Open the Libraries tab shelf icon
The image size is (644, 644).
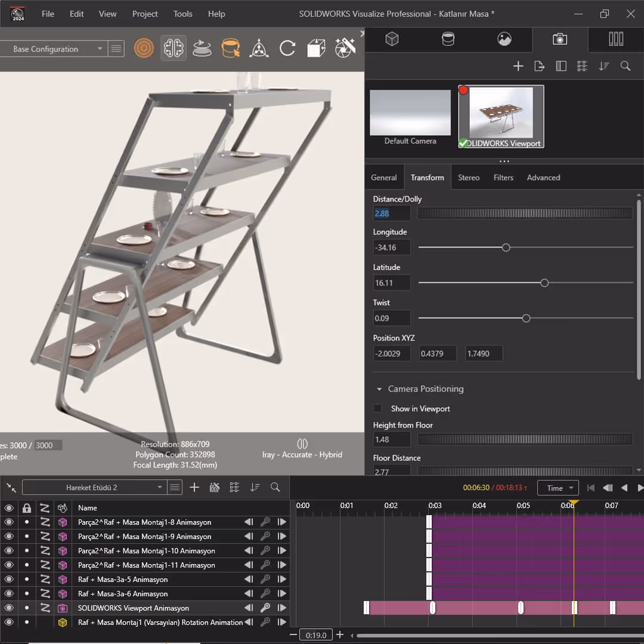pyautogui.click(x=615, y=39)
